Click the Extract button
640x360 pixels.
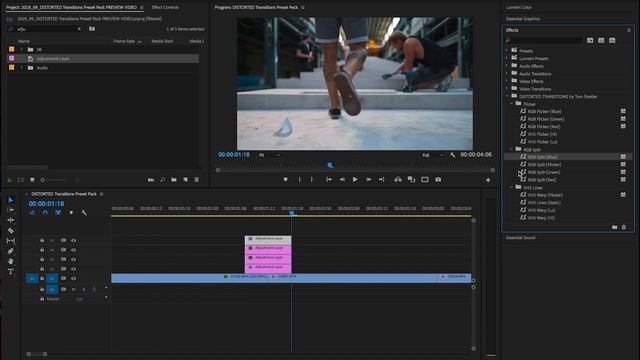click(411, 180)
